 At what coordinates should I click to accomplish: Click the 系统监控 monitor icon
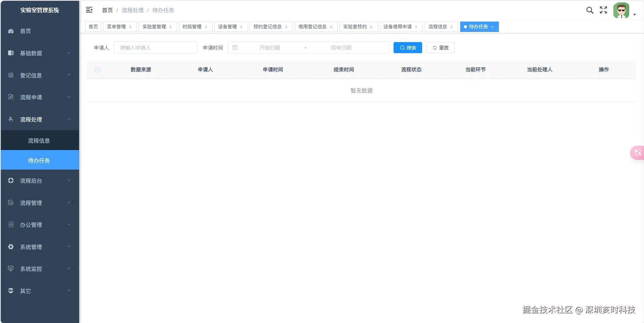click(11, 268)
